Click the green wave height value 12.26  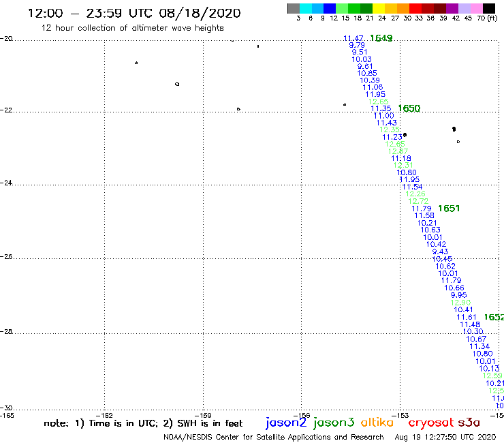(x=415, y=194)
